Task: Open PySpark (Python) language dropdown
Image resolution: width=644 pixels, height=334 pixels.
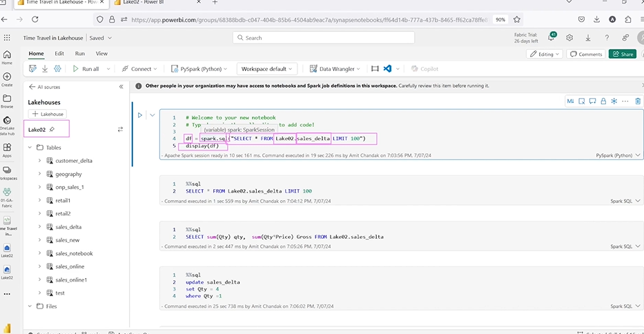Action: pyautogui.click(x=199, y=69)
